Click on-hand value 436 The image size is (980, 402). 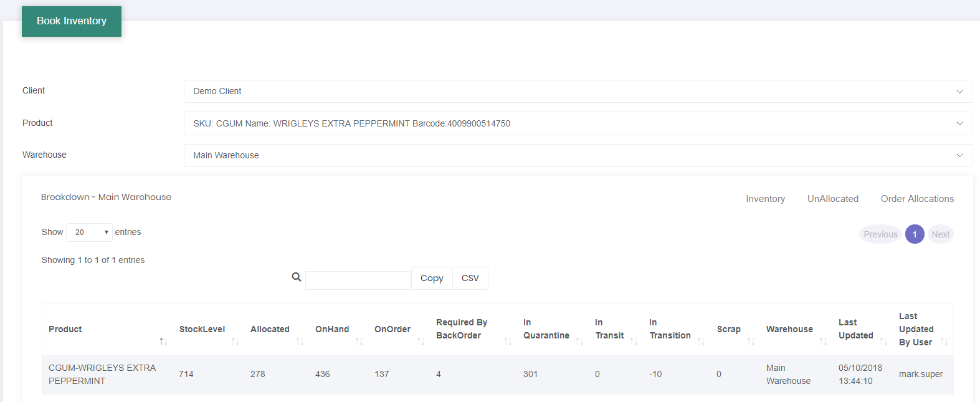pyautogui.click(x=323, y=374)
